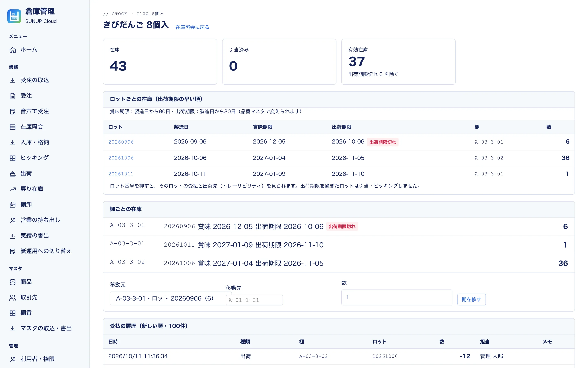The width and height of the screenshot is (588, 368).
Task: Click the -12 quantity in history
Action: [465, 356]
